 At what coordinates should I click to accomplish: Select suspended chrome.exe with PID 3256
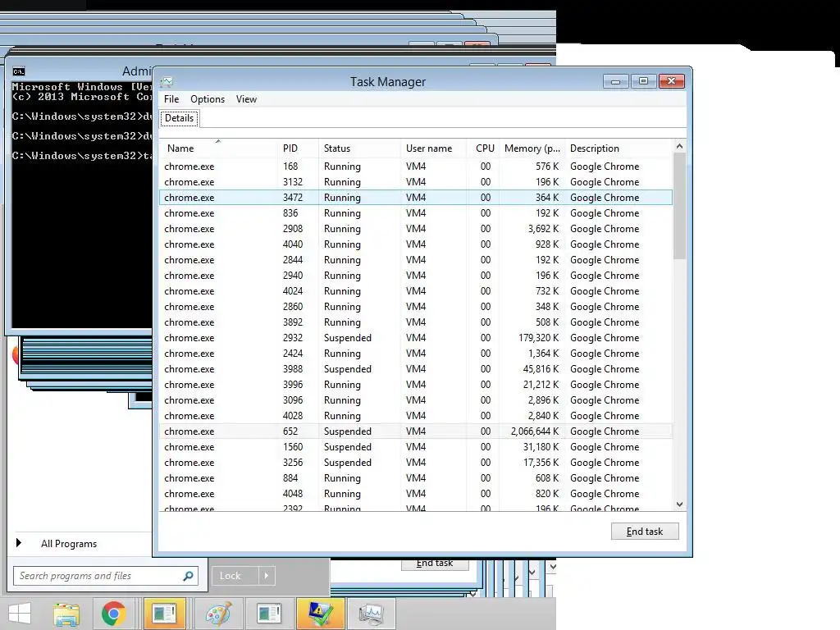416,463
